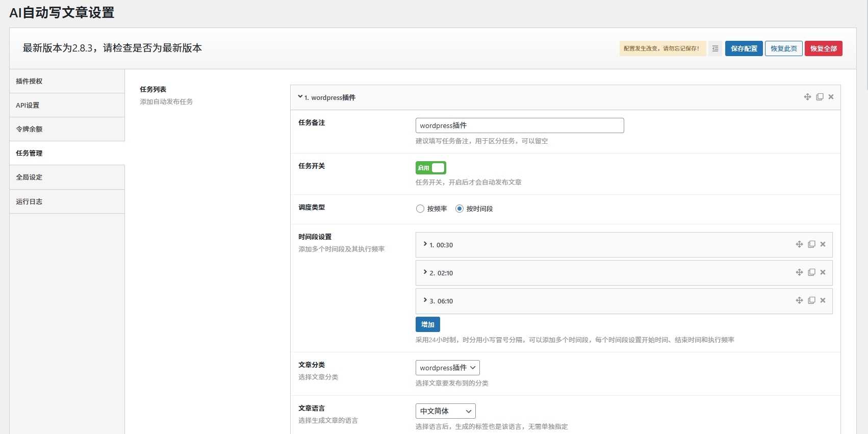The width and height of the screenshot is (868, 434).
Task: Select the 按时间段 radio option
Action: coord(459,209)
